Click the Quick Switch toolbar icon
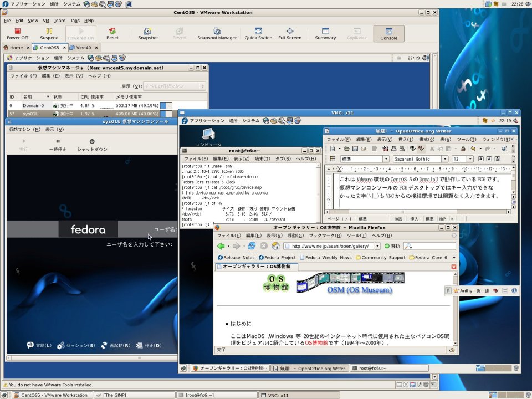The image size is (532, 399). tap(258, 34)
